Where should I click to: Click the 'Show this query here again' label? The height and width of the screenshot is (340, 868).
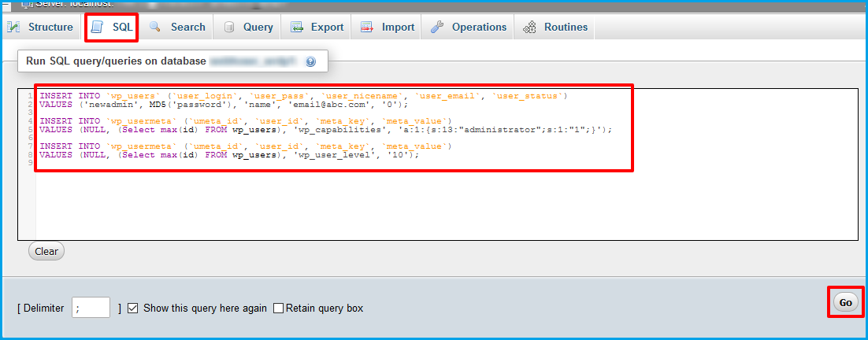205,308
